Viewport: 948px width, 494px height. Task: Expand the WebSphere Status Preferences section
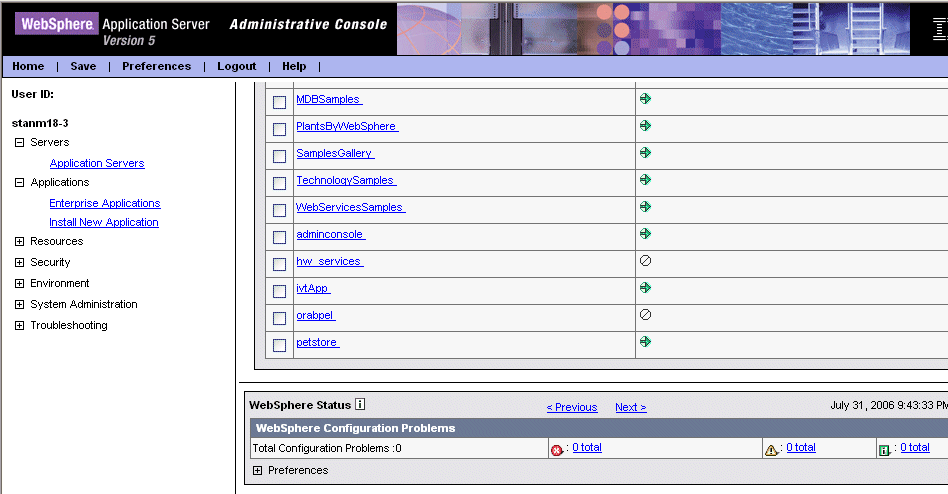[x=258, y=470]
